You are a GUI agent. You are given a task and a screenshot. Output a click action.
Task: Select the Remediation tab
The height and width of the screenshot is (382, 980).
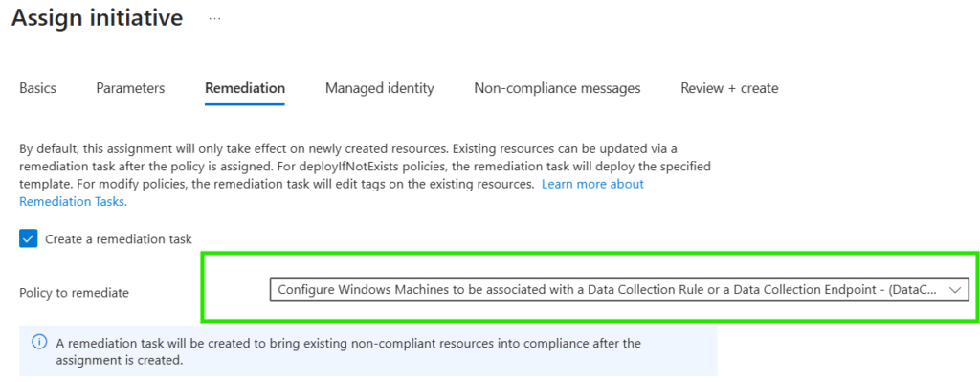click(x=245, y=88)
